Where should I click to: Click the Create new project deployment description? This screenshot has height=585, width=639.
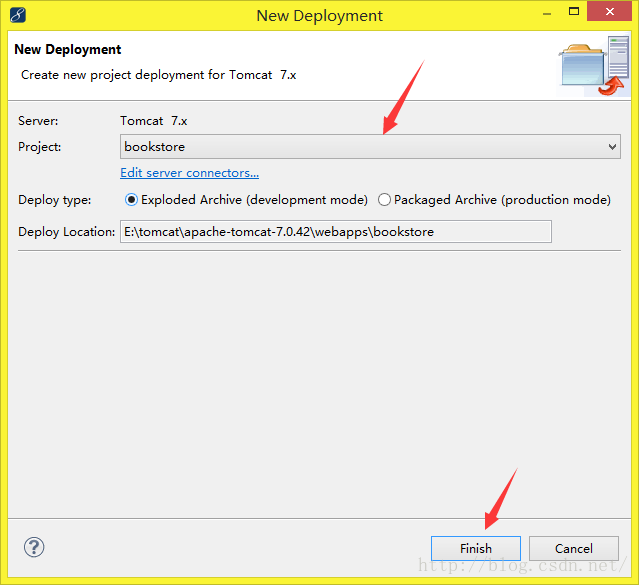tap(159, 75)
